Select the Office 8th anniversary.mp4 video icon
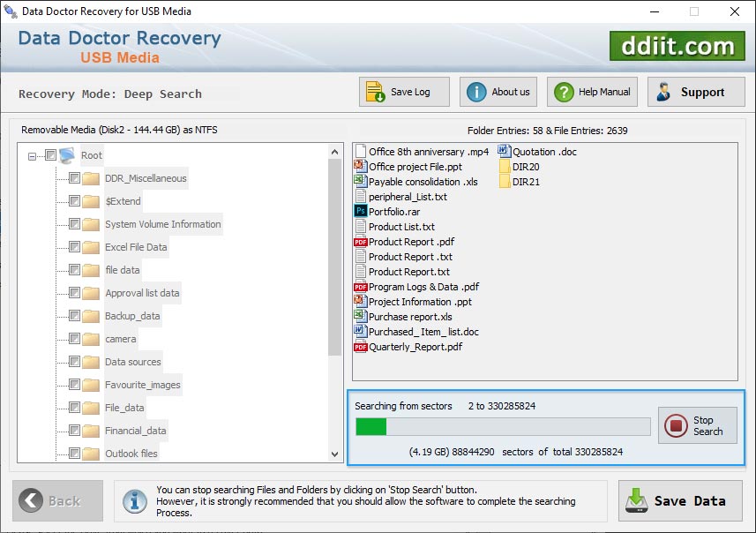The image size is (756, 533). 362,151
